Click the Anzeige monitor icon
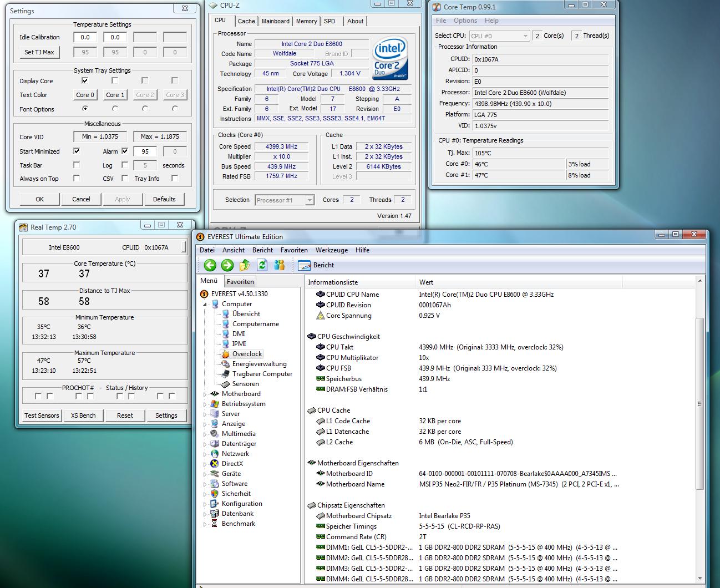Viewport: 720px width, 588px height. (x=215, y=424)
